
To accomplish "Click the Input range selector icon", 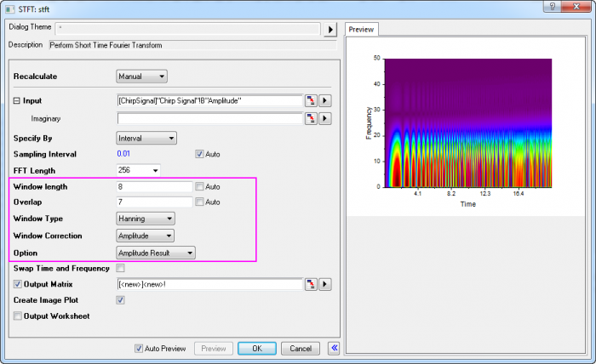I will coord(311,100).
